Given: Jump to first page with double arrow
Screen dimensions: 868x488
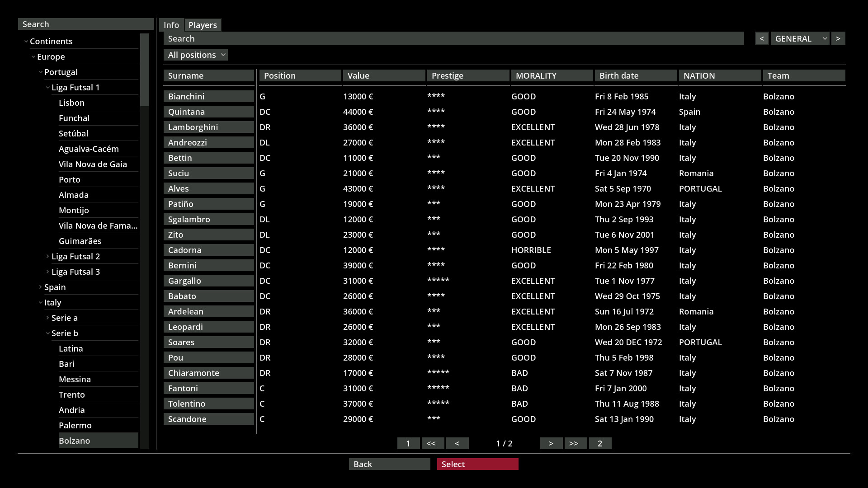Looking at the screenshot, I should [432, 443].
